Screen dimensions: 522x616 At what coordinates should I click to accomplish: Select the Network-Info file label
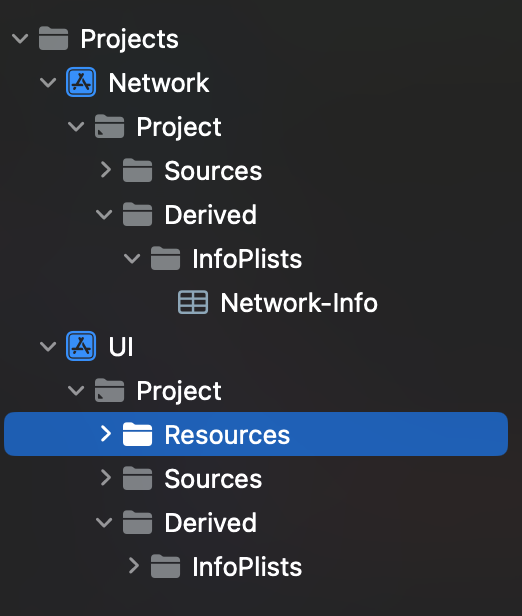pyautogui.click(x=299, y=303)
